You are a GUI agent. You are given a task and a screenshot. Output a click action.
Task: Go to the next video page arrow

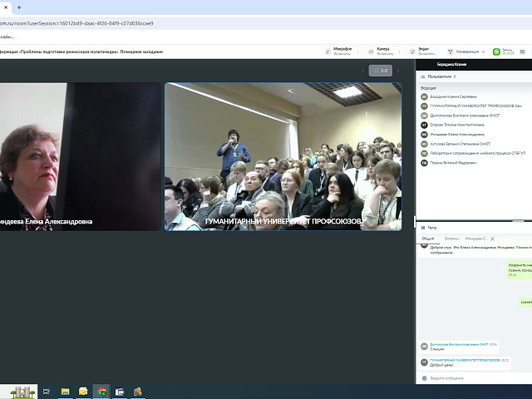pyautogui.click(x=398, y=71)
